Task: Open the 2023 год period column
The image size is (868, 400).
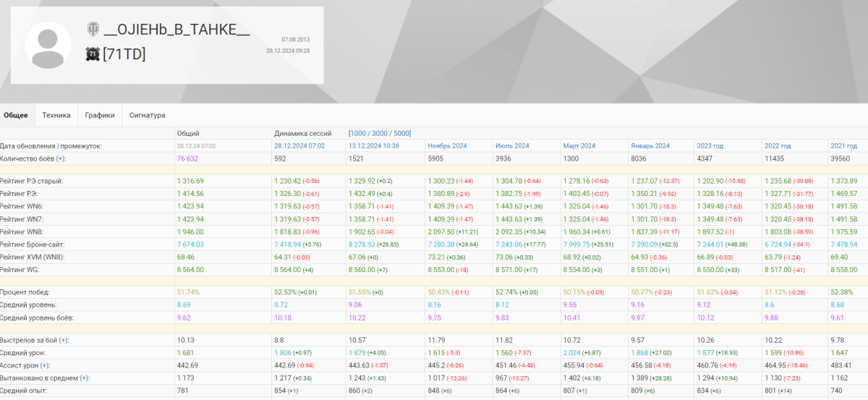Action: pos(711,146)
